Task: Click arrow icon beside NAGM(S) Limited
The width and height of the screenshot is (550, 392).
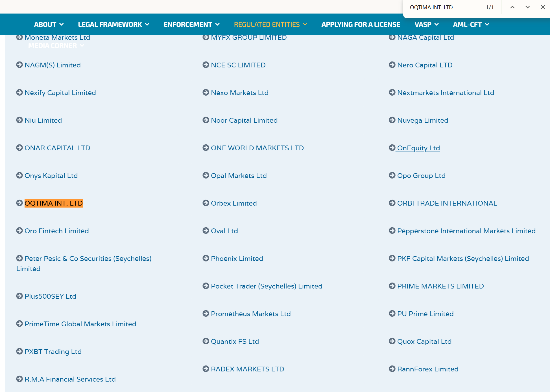Action: (x=19, y=65)
